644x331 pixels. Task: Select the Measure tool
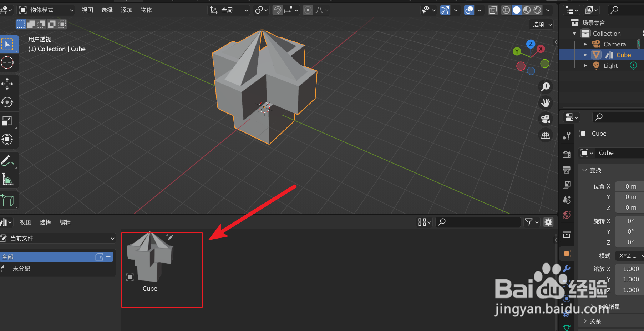[8, 179]
